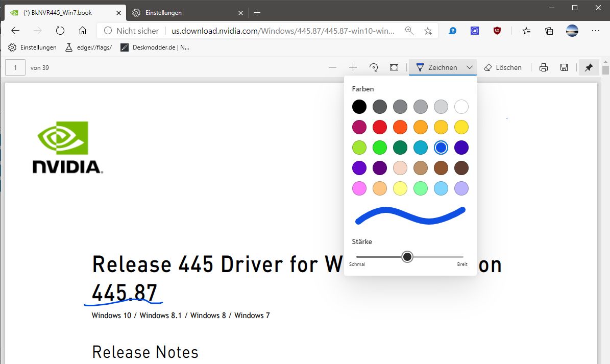Click the zoom magnifier icon in address bar

point(409,31)
